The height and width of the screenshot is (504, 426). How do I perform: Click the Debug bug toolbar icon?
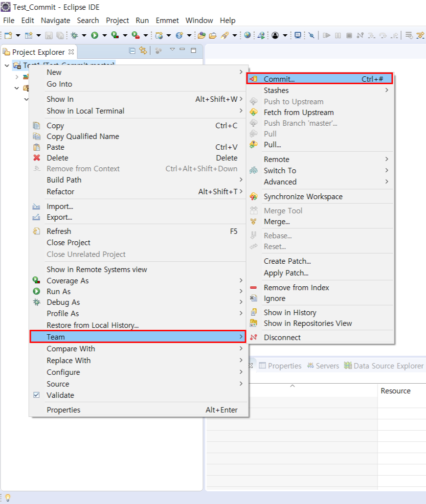coord(74,35)
